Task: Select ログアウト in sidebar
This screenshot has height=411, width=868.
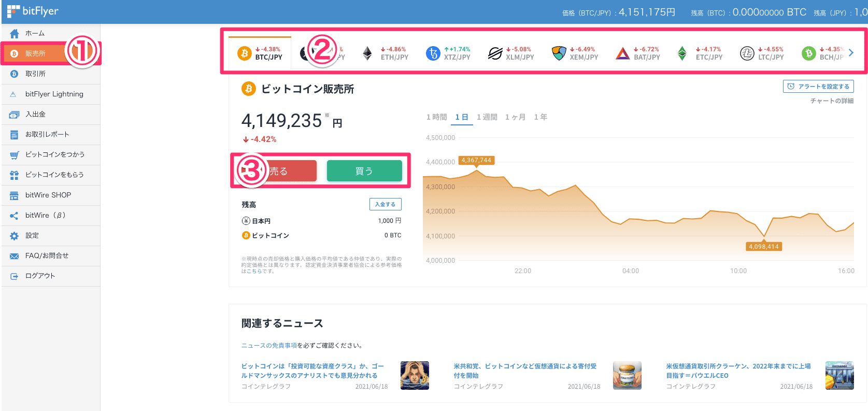Action: tap(51, 276)
